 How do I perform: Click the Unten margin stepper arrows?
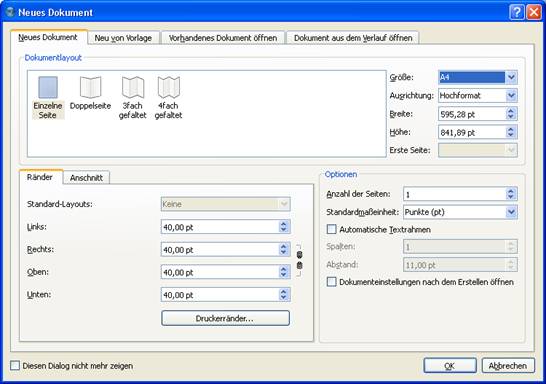tap(283, 295)
